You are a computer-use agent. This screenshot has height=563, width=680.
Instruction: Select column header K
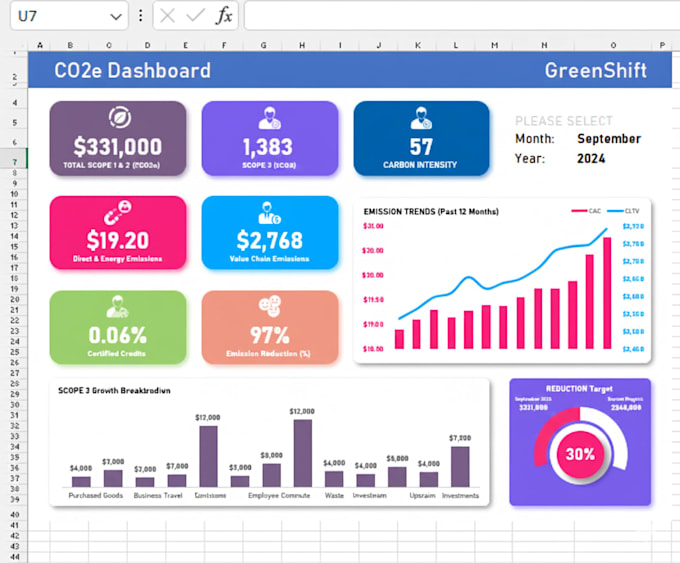tap(418, 45)
